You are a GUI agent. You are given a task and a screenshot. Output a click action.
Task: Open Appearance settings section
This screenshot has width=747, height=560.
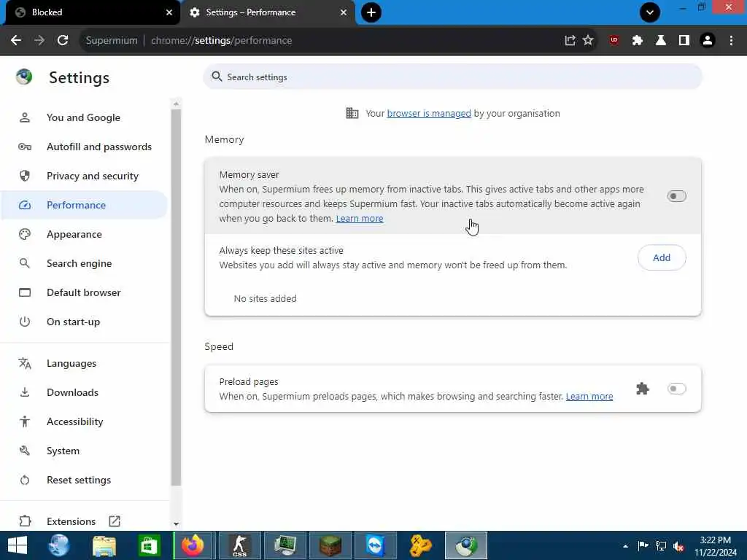point(84,234)
